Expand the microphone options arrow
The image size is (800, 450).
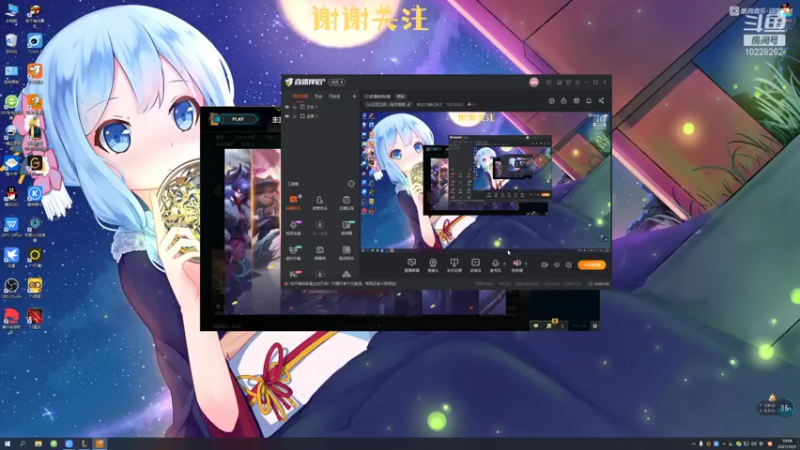pyautogui.click(x=505, y=264)
